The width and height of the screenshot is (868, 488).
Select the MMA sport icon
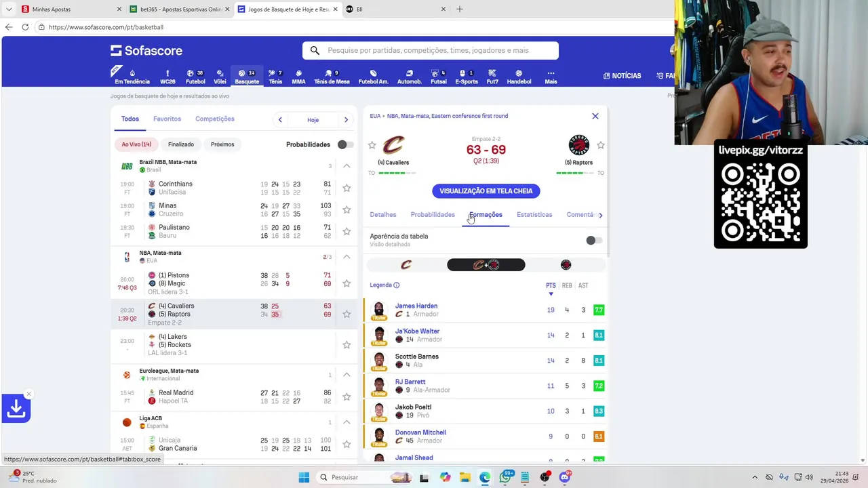(298, 77)
